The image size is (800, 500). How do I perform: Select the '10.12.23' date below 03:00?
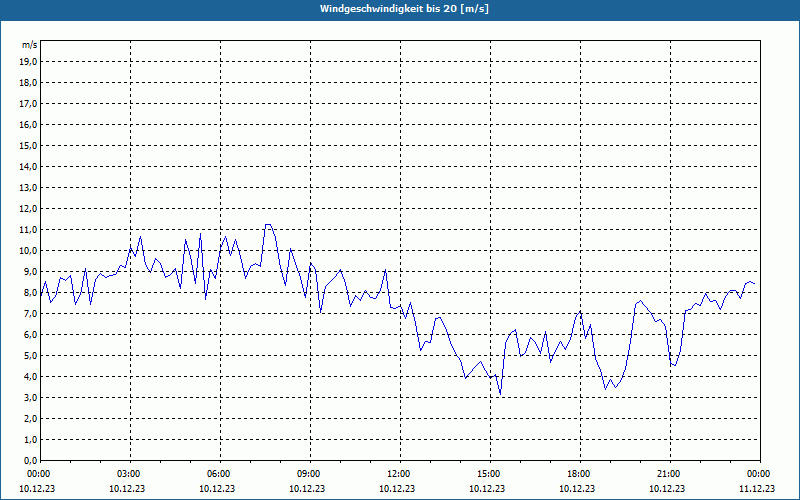click(x=127, y=488)
